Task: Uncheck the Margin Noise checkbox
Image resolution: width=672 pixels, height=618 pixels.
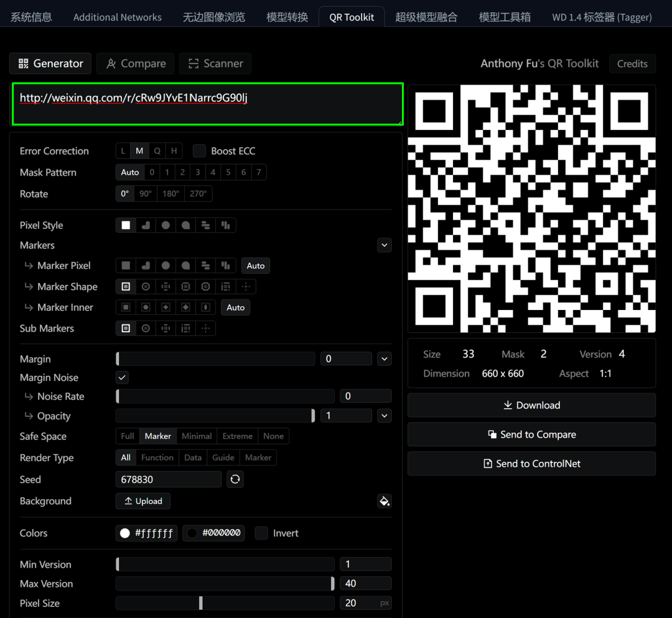Action: pos(122,378)
